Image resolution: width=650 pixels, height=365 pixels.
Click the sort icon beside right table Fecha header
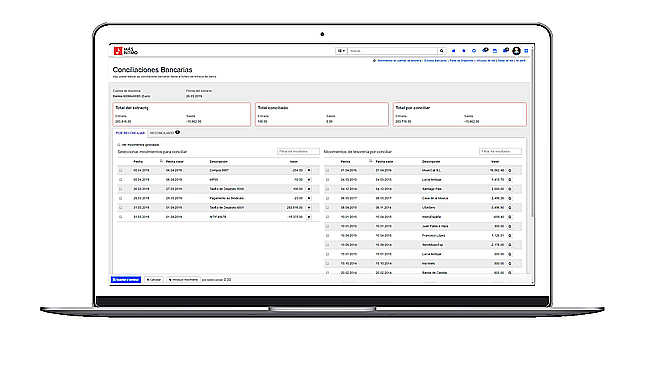(371, 161)
